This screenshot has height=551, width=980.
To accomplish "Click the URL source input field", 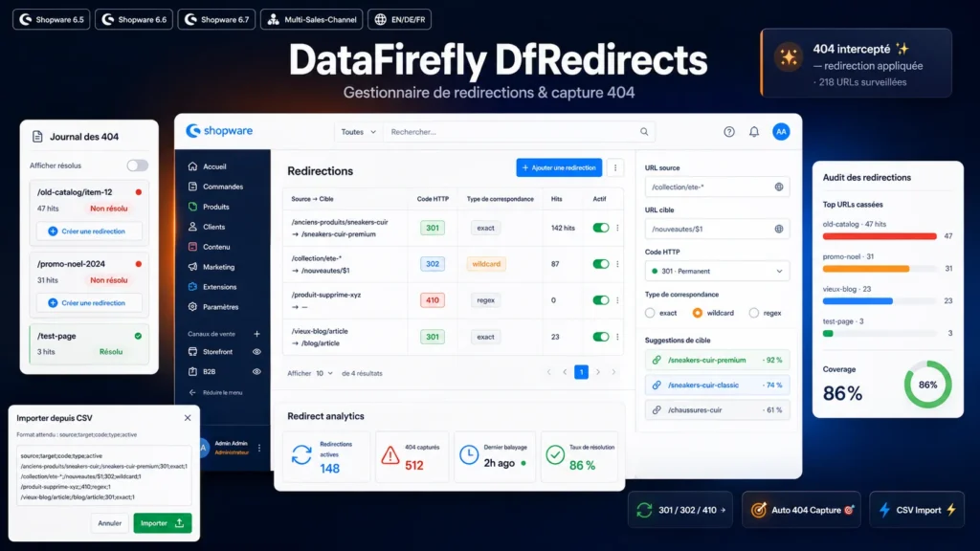I will (x=717, y=187).
